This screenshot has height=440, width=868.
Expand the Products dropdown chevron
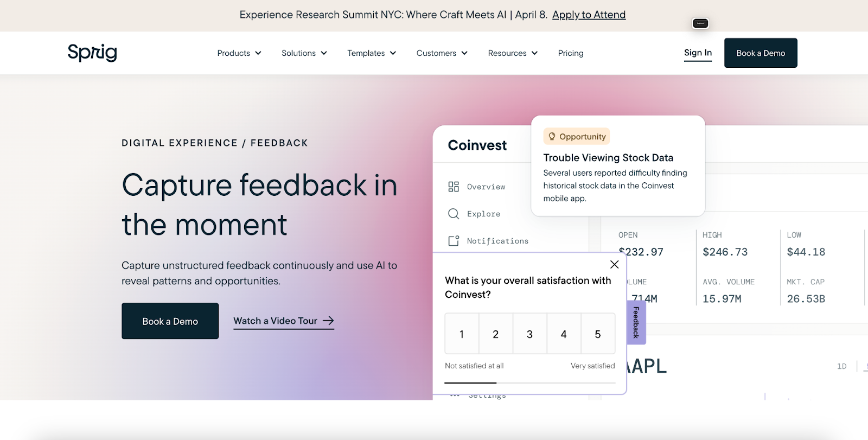(x=258, y=53)
